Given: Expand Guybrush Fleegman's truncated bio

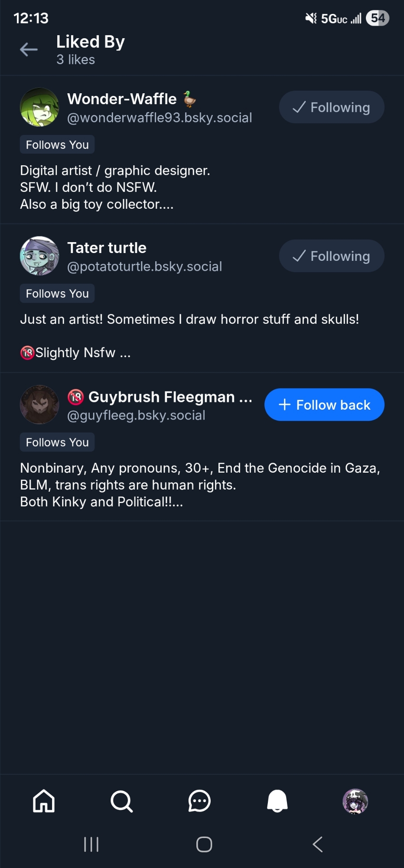Looking at the screenshot, I should coord(177,502).
